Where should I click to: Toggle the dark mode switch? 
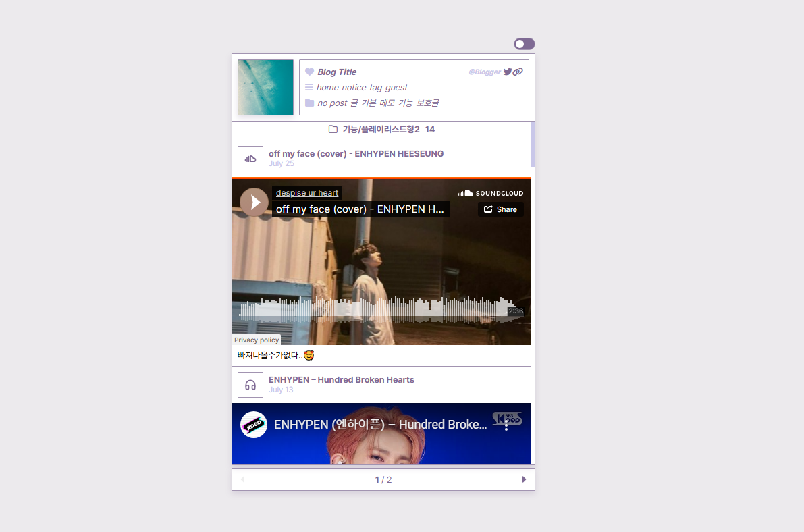(524, 44)
